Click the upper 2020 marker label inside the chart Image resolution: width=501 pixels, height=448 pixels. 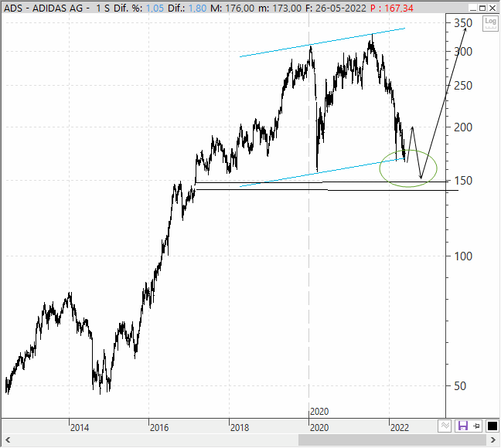(x=319, y=412)
